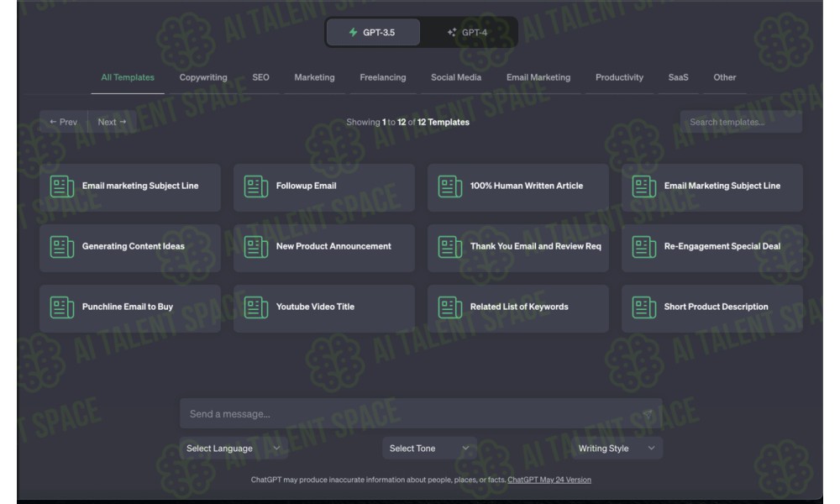This screenshot has height=504, width=840.
Task: Choose the Generating Content Ideas template
Action: point(130,248)
